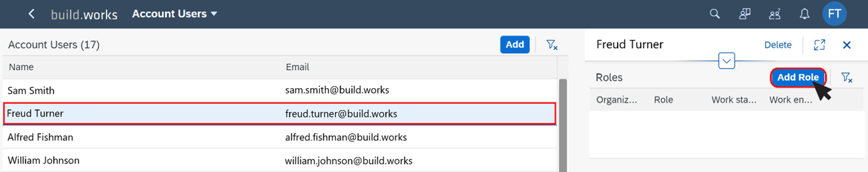Click the user list vertical scrollbar
Viewport: 868px width, 172px height.
[x=563, y=125]
